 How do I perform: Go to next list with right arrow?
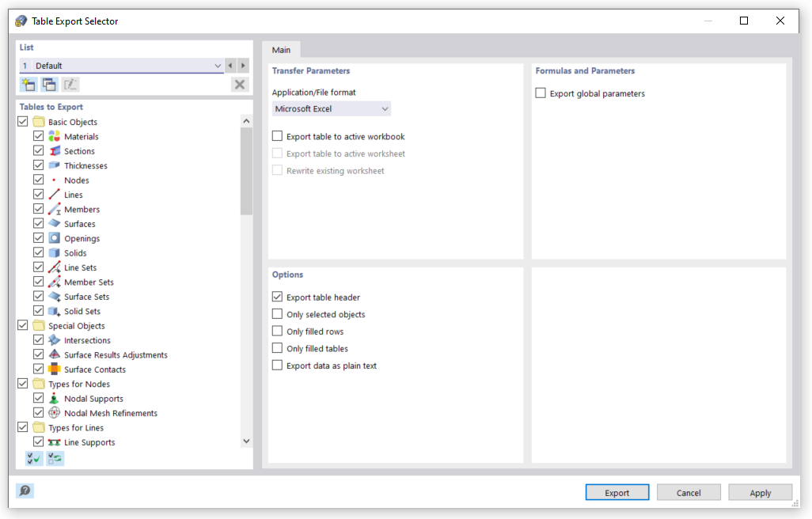tap(243, 66)
